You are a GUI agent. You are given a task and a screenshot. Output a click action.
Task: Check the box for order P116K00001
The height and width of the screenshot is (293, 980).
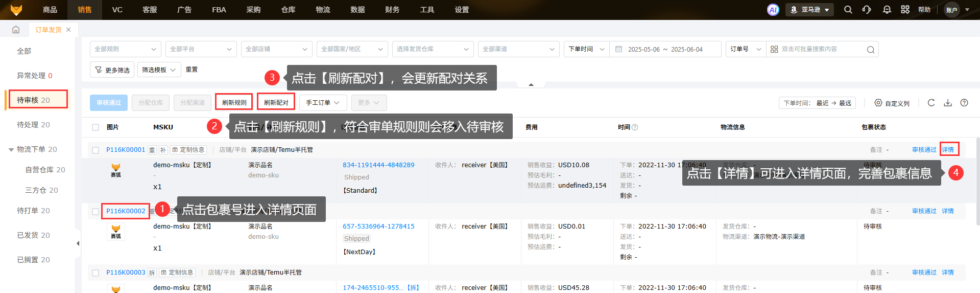click(x=95, y=150)
